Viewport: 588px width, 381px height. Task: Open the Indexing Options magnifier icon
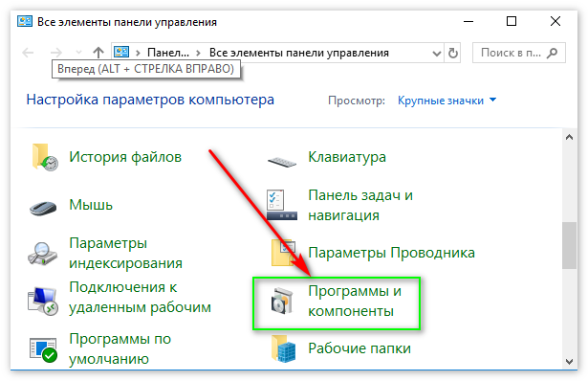(x=42, y=254)
